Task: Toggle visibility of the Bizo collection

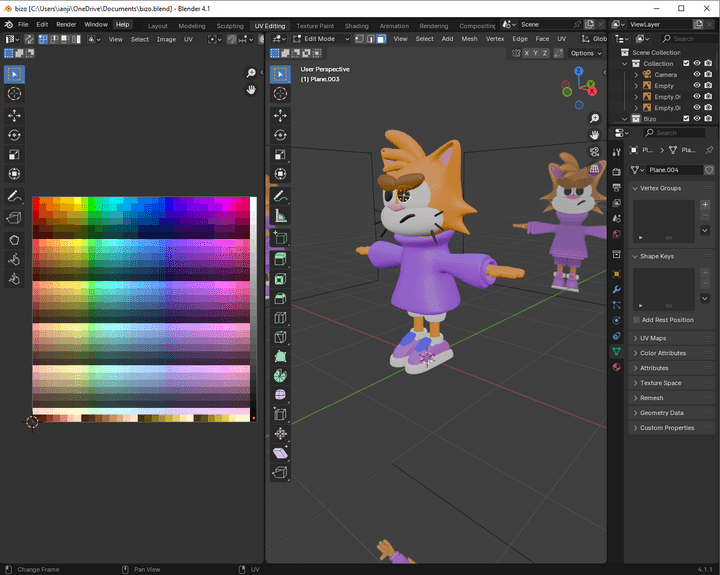Action: click(697, 119)
